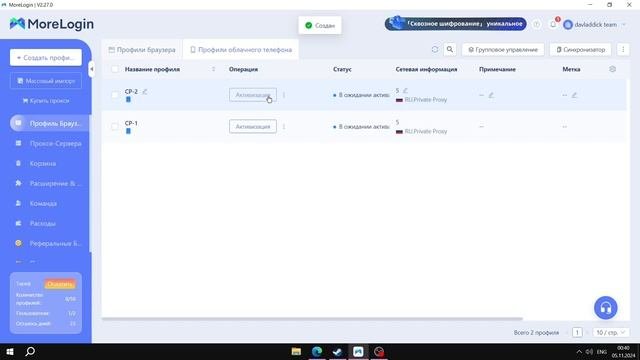The height and width of the screenshot is (360, 640).
Task: Open notifications bell icon
Action: [x=553, y=24]
